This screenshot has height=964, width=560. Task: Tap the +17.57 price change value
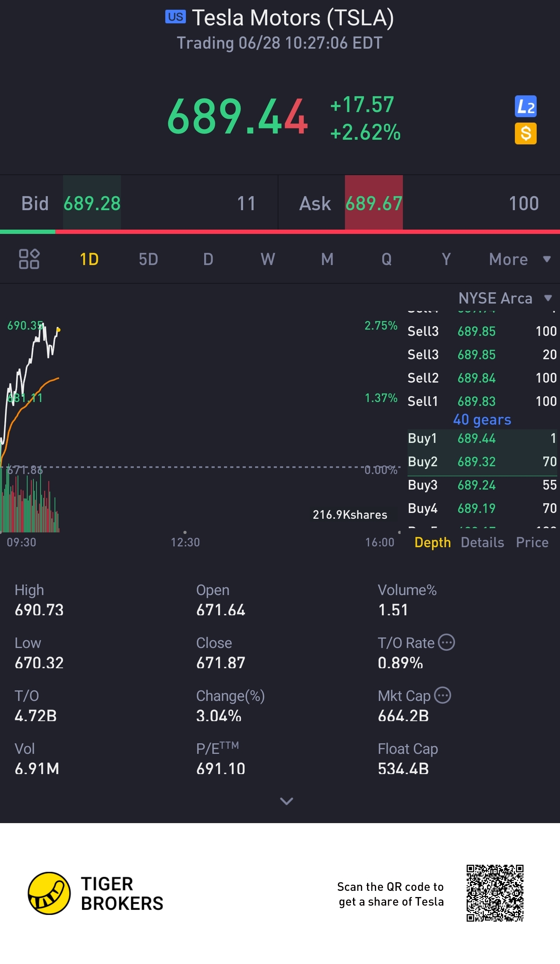362,104
